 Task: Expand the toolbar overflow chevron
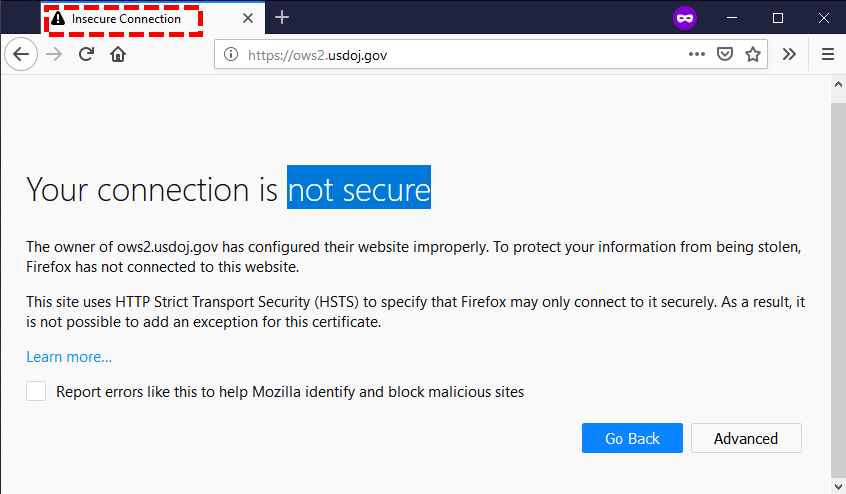[789, 55]
